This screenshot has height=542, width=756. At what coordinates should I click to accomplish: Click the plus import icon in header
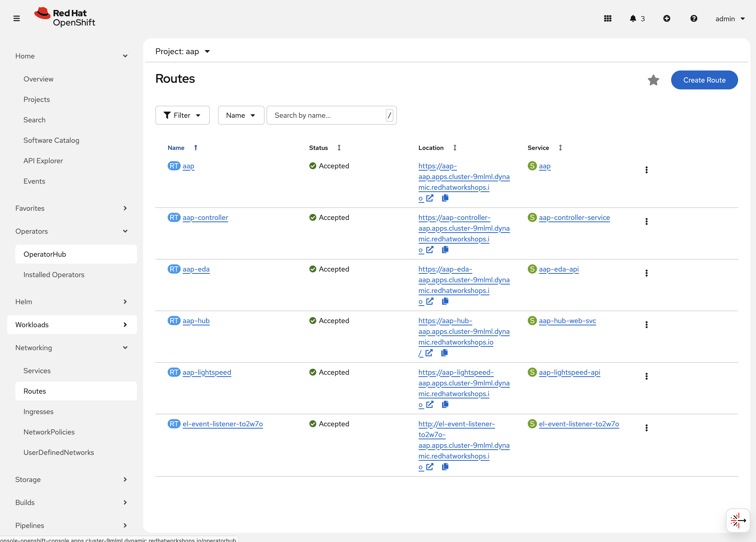666,18
